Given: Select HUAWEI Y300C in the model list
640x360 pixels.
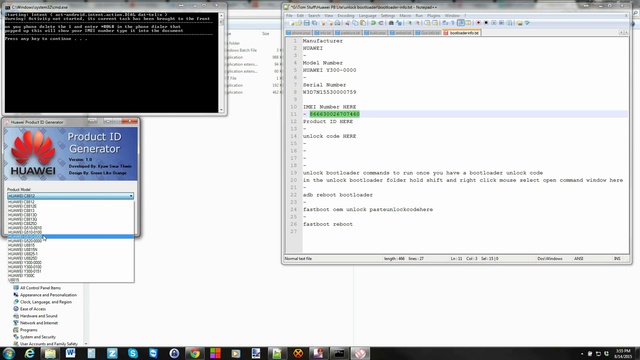Looking at the screenshot, I should coord(71,276).
